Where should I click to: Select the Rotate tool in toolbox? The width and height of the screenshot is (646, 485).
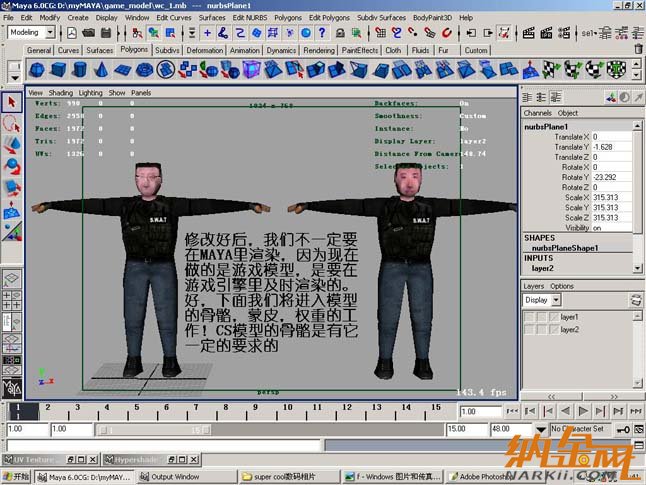coord(12,166)
